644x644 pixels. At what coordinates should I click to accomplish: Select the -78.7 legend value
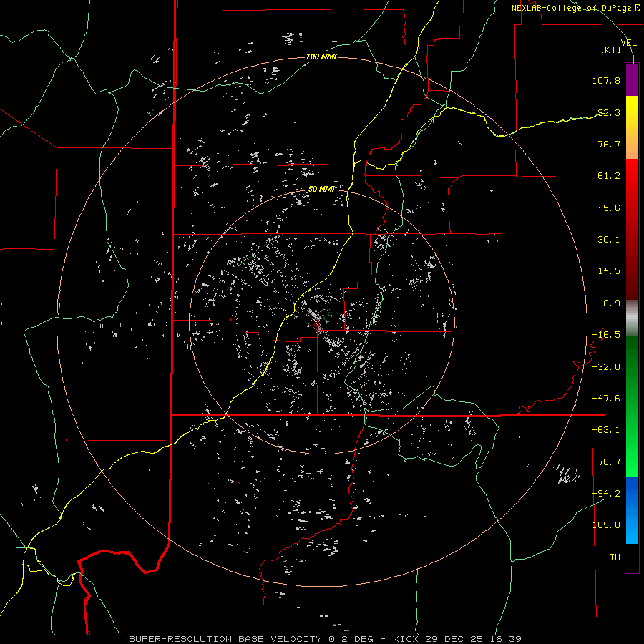(x=606, y=462)
